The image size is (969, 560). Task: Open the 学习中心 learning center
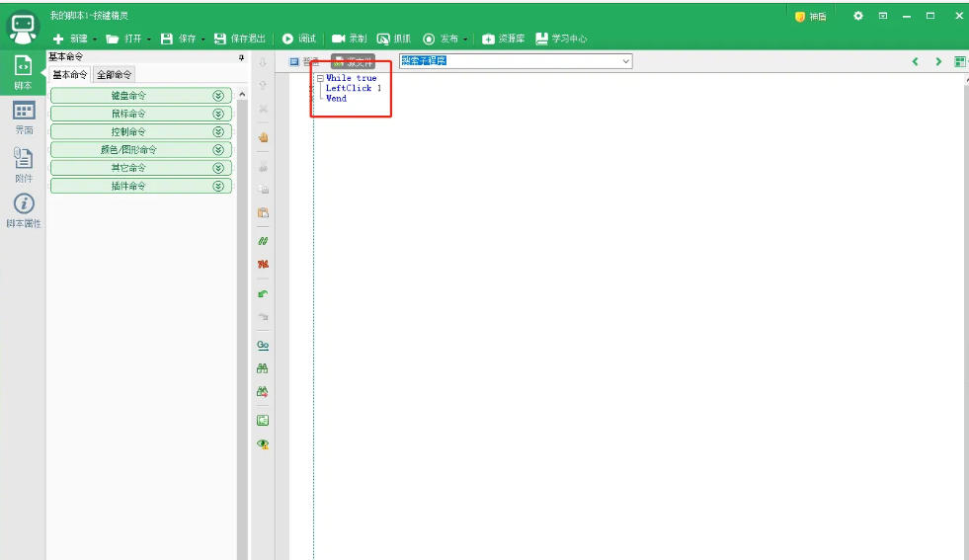coord(560,39)
